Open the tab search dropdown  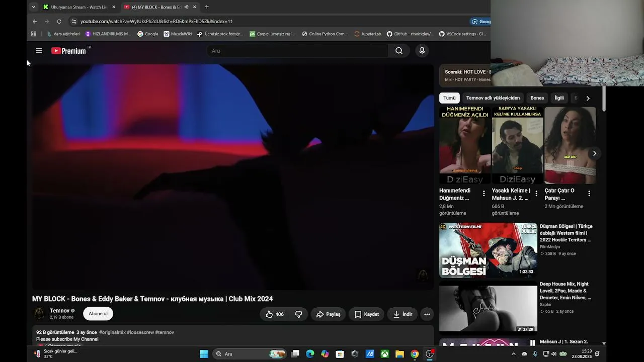coord(33,7)
